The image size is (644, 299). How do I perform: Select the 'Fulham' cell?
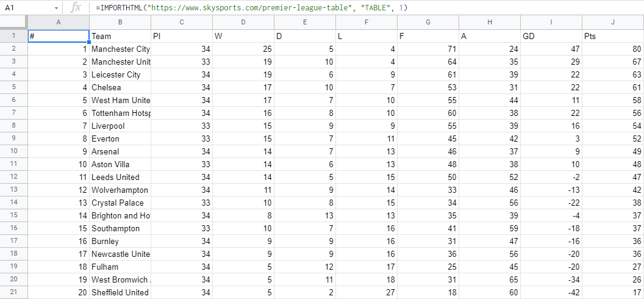point(120,267)
